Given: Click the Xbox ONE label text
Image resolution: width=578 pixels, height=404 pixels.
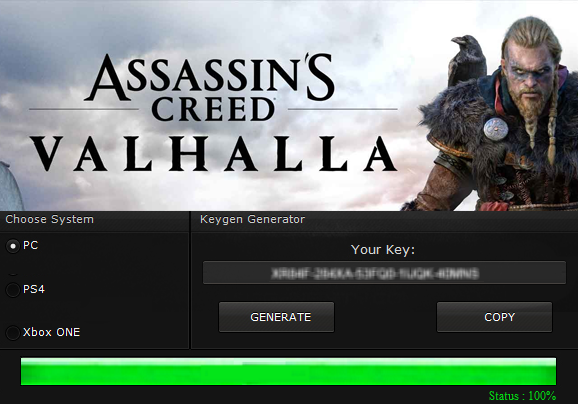Looking at the screenshot, I should (x=51, y=332).
